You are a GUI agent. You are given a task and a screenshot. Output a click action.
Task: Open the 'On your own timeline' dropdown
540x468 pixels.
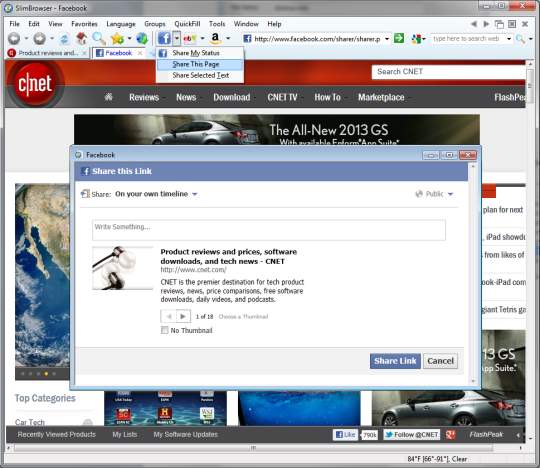[195, 194]
